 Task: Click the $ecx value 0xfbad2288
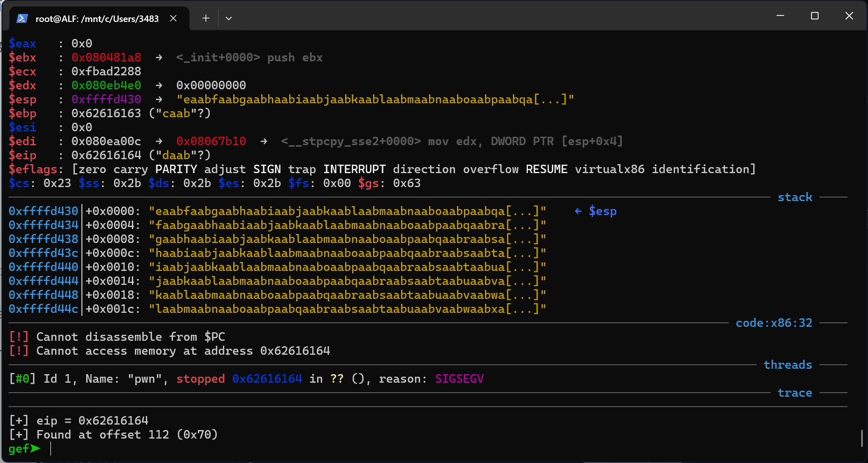point(106,71)
